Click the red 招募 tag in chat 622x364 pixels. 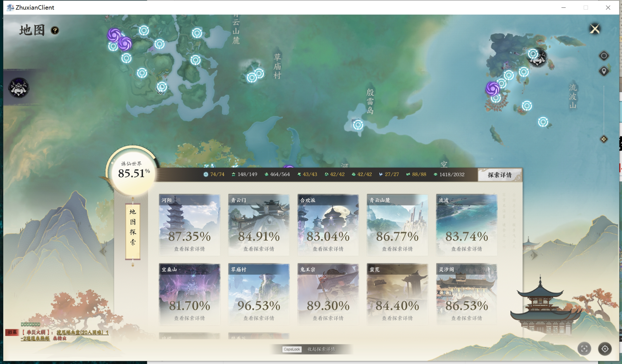click(12, 332)
